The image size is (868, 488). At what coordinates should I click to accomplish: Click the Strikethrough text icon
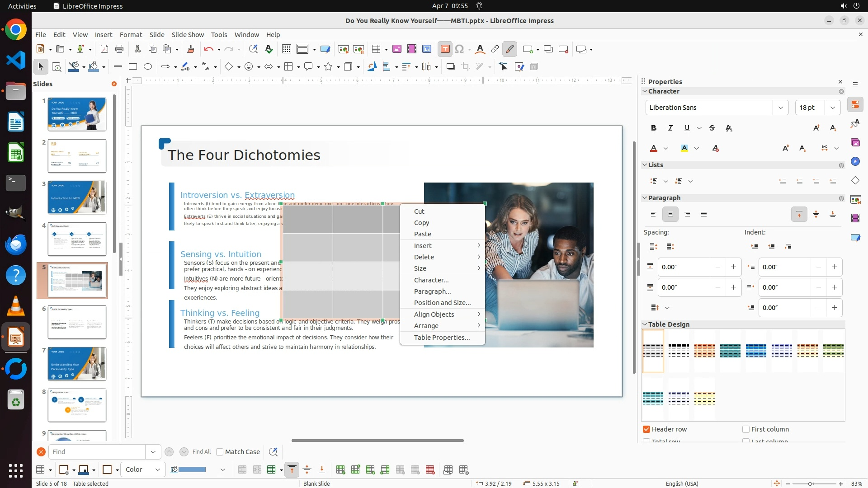click(x=712, y=128)
